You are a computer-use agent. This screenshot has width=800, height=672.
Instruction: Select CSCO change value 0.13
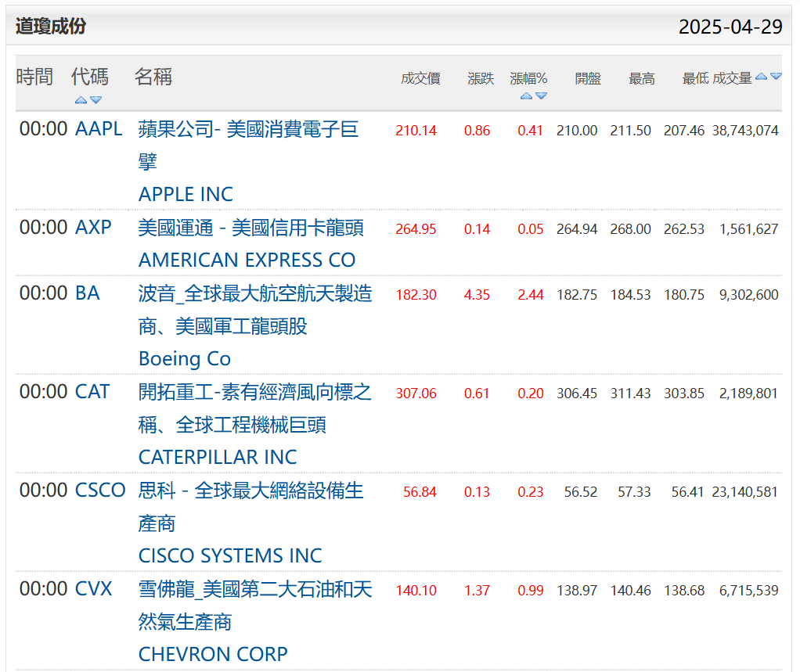coord(477,491)
